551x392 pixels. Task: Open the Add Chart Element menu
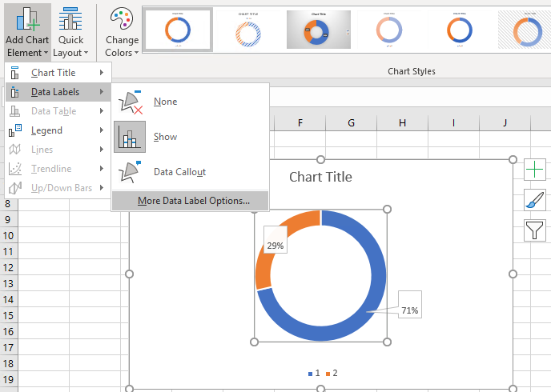[x=27, y=31]
